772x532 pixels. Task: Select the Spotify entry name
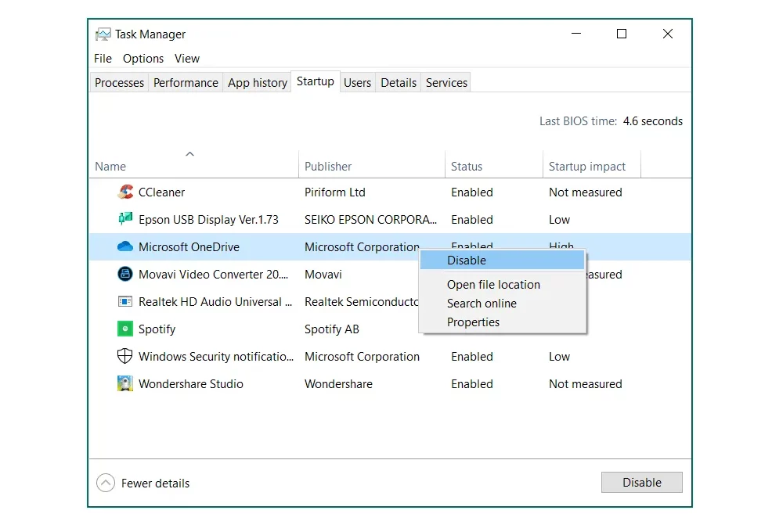coord(157,329)
